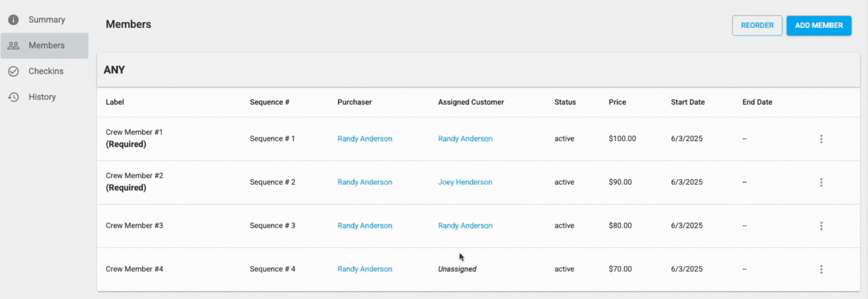Click the Unassigned customer cell
The height and width of the screenshot is (299, 868).
[x=457, y=269]
